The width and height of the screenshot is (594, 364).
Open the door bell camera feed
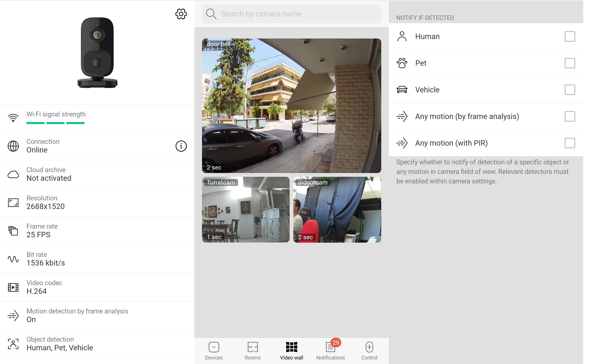[x=291, y=106]
